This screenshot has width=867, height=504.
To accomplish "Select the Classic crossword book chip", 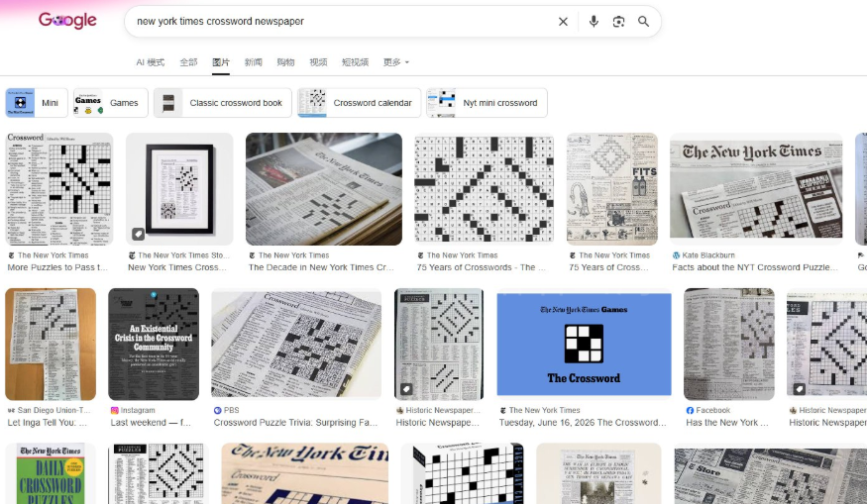I will [x=222, y=103].
